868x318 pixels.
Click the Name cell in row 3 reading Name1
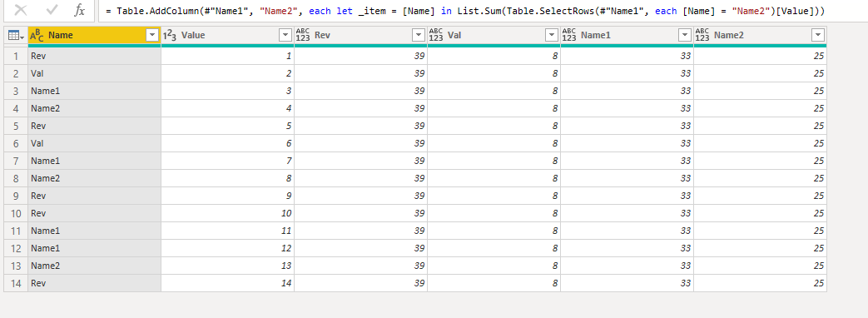click(95, 91)
